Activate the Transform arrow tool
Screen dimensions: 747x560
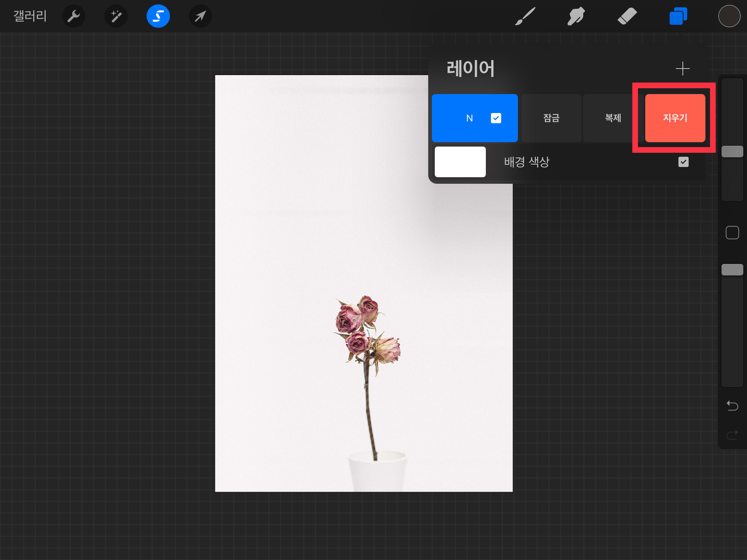click(x=200, y=16)
